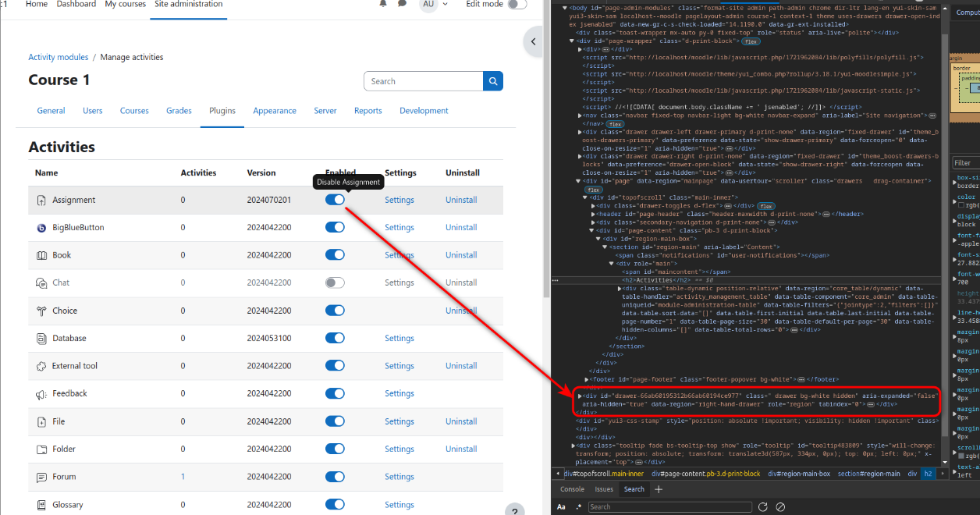This screenshot has height=515, width=980.
Task: Click the color swatch in computed styles
Action: coord(960,206)
